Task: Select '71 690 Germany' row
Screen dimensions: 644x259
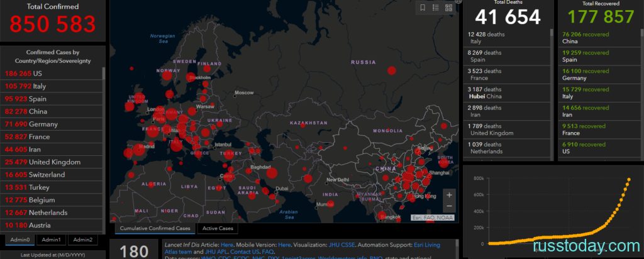Action: (x=52, y=124)
